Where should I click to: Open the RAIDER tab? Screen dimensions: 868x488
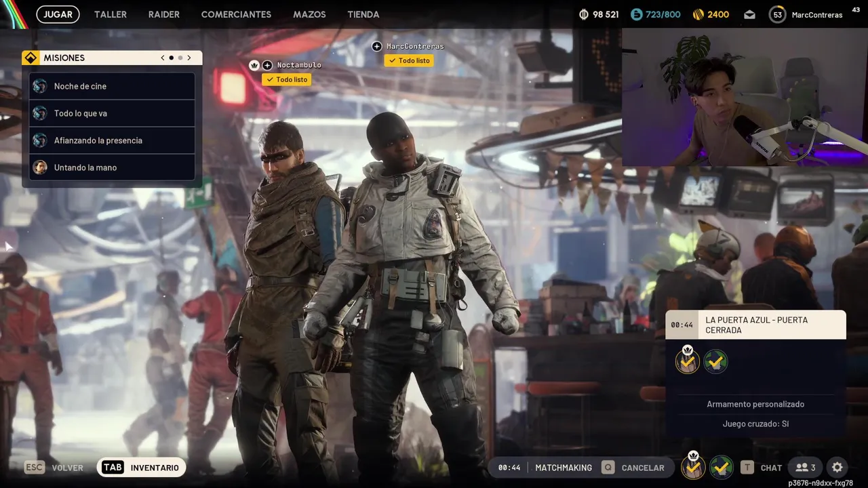click(164, 14)
